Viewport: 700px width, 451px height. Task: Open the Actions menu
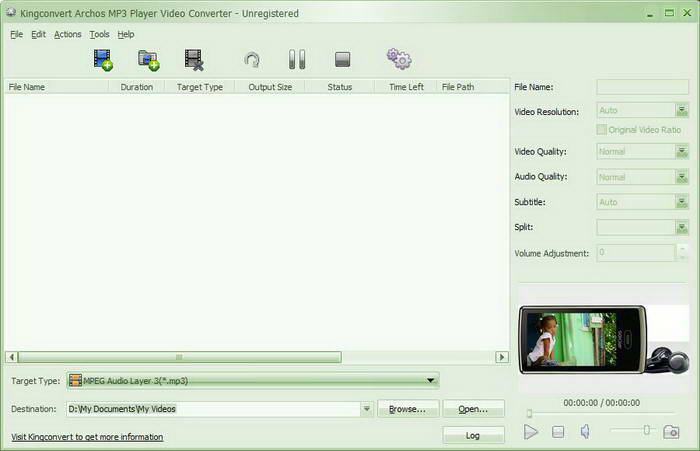pyautogui.click(x=68, y=34)
